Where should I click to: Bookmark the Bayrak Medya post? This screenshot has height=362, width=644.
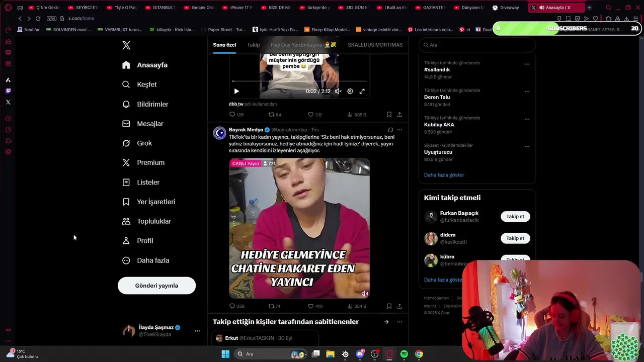tap(389, 306)
